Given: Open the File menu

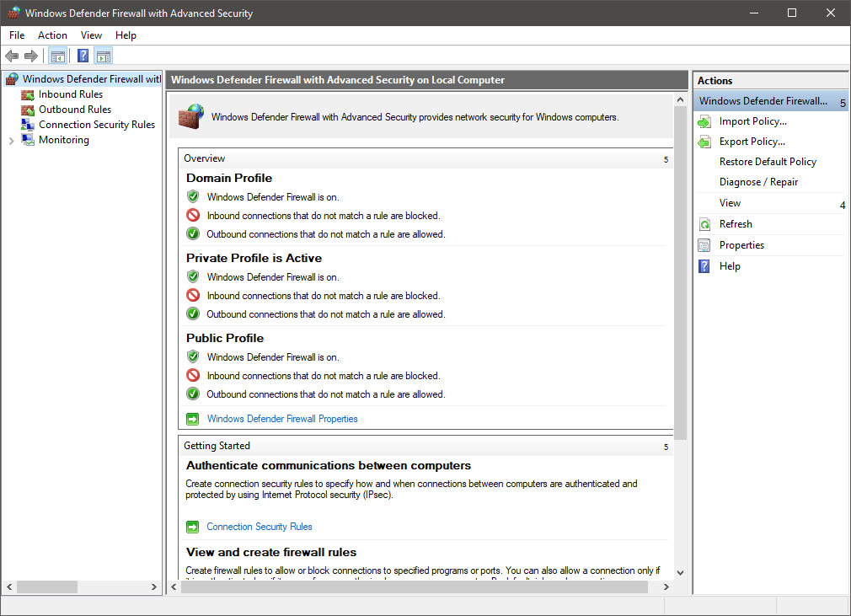Looking at the screenshot, I should pos(17,35).
